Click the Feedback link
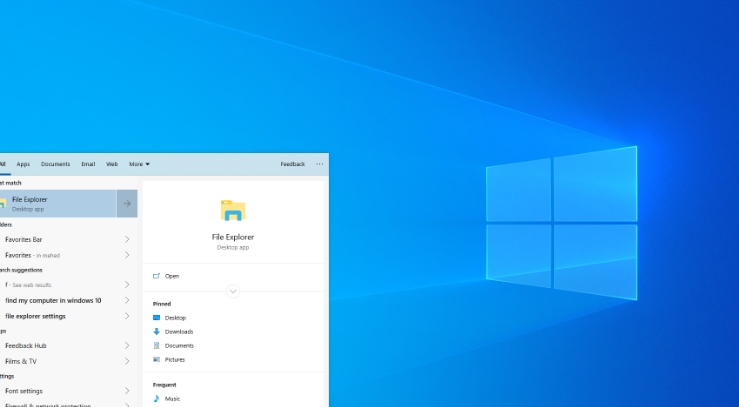 pos(293,164)
